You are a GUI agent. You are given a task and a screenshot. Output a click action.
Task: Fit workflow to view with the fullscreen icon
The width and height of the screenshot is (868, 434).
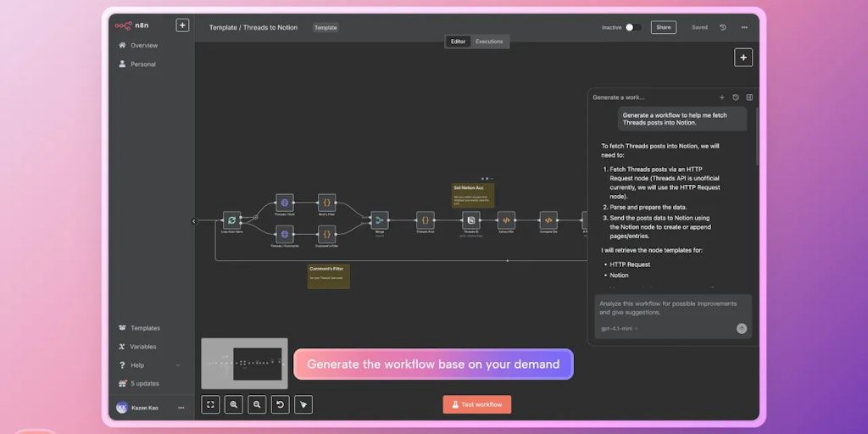210,404
